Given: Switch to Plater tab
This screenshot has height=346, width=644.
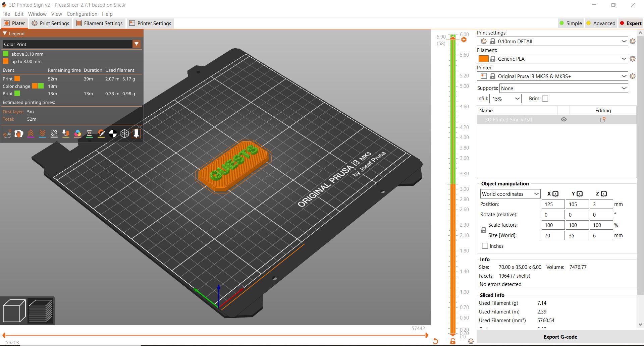Looking at the screenshot, I should point(14,23).
